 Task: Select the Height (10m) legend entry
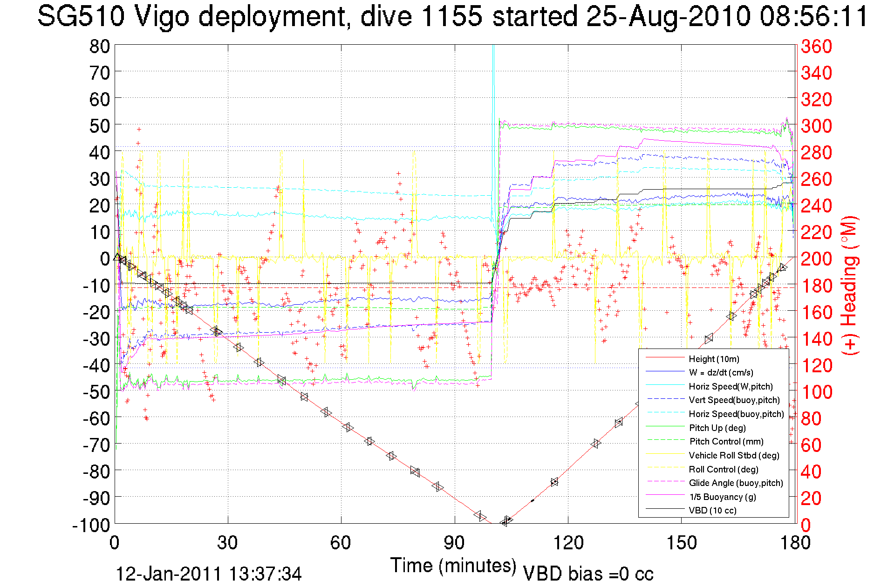point(713,359)
